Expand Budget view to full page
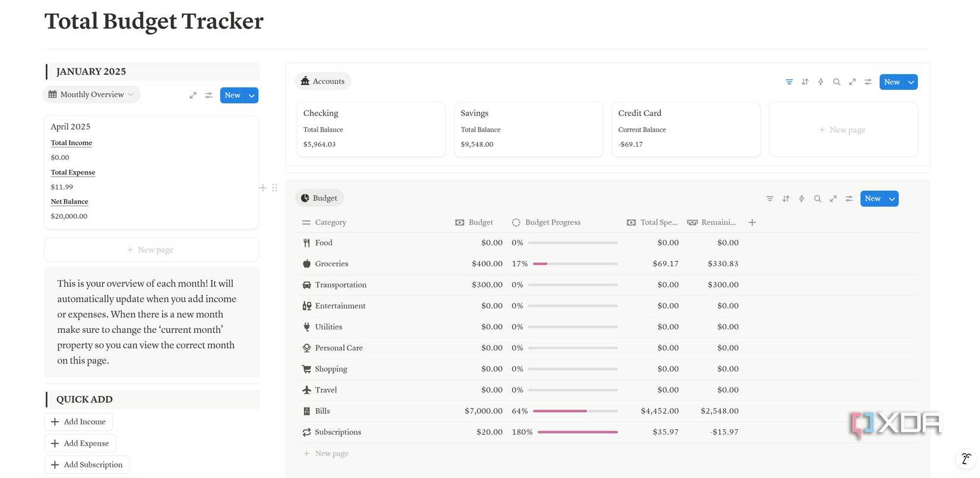Screen dimensions: 980x478 click(833, 199)
